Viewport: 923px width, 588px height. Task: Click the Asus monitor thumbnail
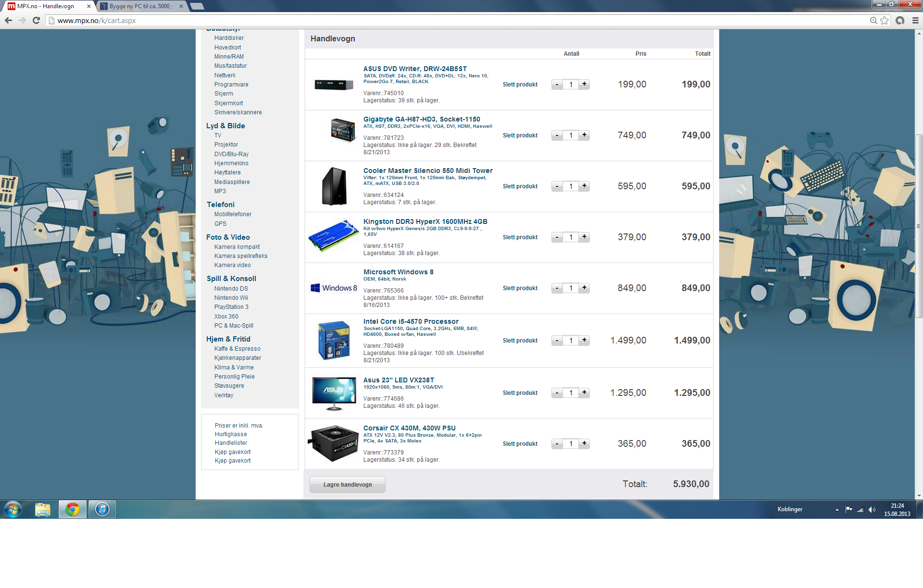click(334, 393)
